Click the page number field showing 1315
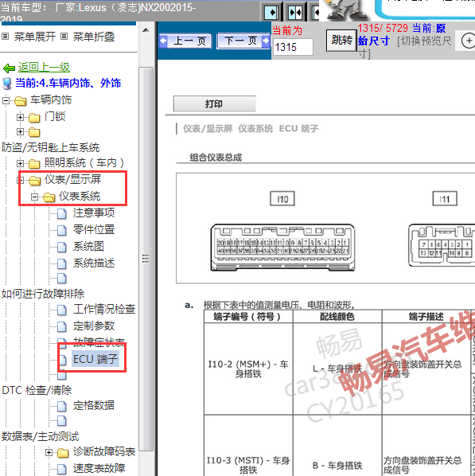Viewport: 475px width, 476px height. click(x=293, y=47)
